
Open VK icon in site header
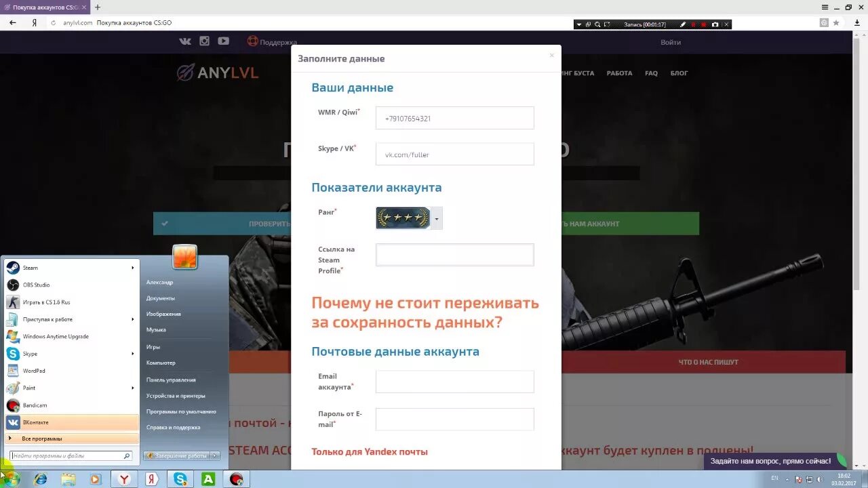click(185, 41)
